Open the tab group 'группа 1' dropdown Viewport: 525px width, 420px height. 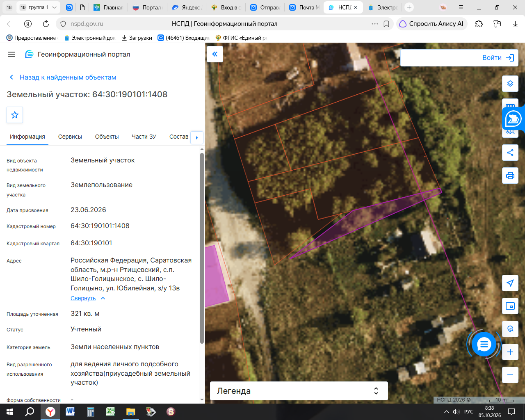[x=39, y=7]
